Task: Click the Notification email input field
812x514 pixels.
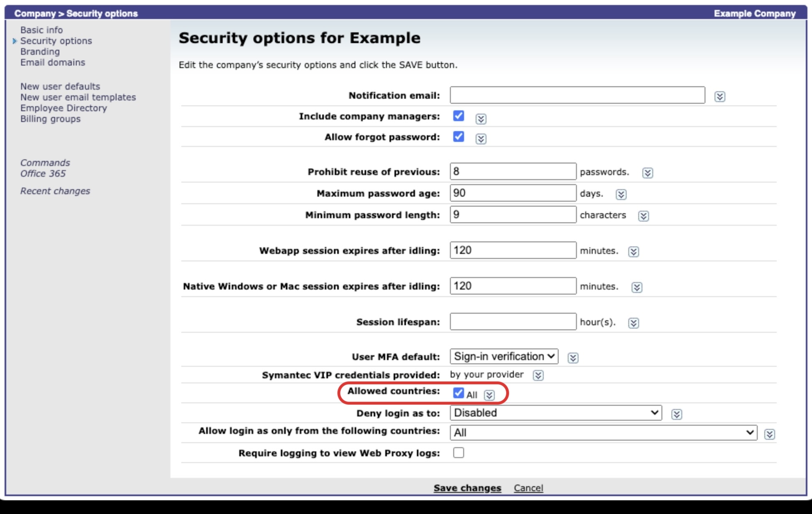Action: click(577, 95)
